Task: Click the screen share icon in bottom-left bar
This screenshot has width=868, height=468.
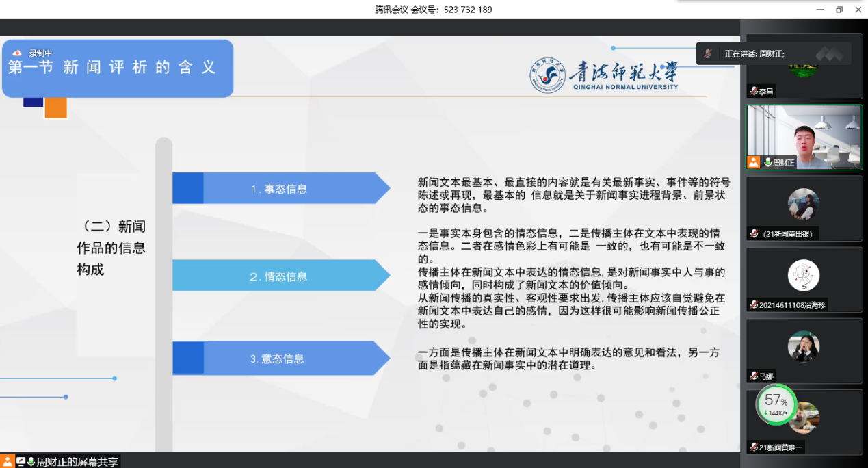Action: 21,462
